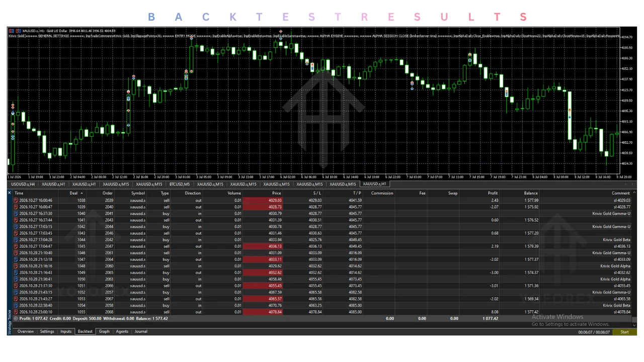
Task: Open the Settings tab in Strategy Tester
Action: (x=47, y=331)
